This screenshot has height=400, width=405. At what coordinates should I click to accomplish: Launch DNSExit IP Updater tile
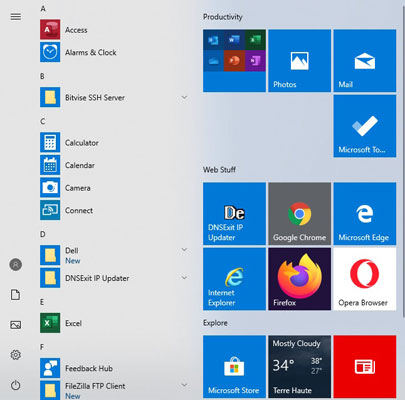[x=234, y=214]
